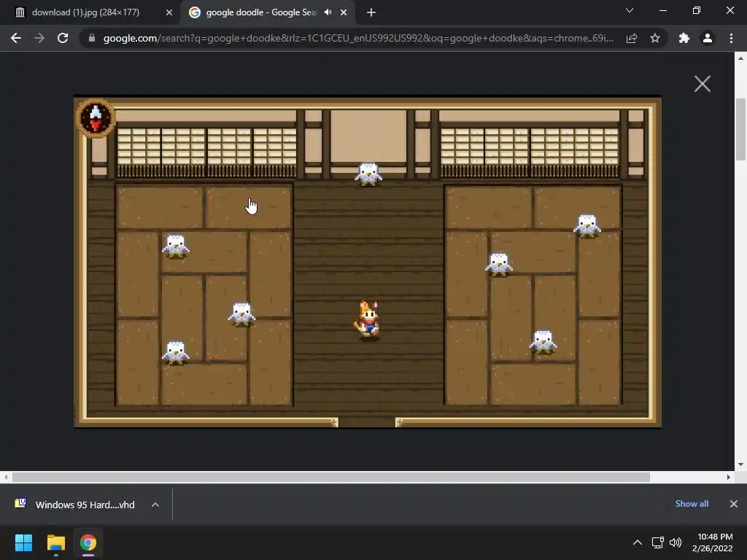Click the scroll up arrow of page scrollbar

(x=740, y=58)
